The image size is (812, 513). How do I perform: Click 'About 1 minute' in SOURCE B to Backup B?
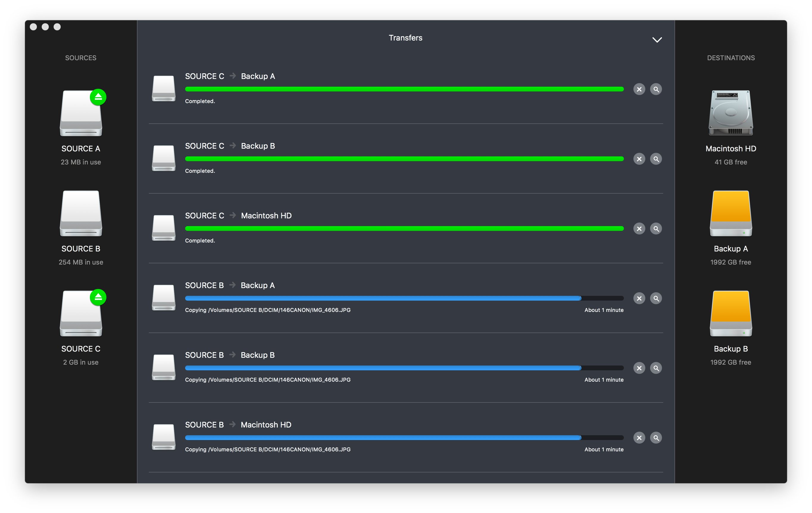(x=604, y=380)
